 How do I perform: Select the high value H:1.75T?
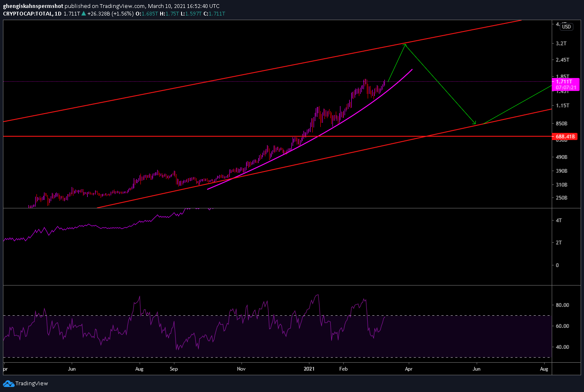pos(169,14)
